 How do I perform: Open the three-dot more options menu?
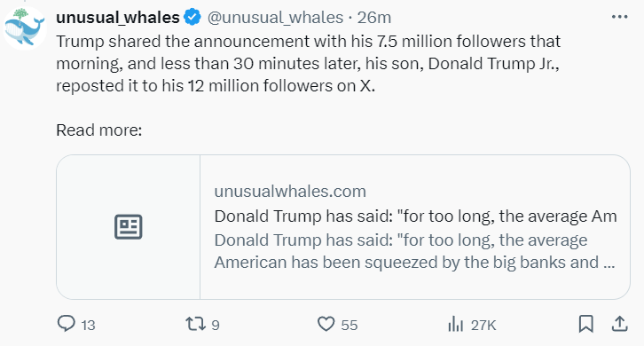[620, 17]
